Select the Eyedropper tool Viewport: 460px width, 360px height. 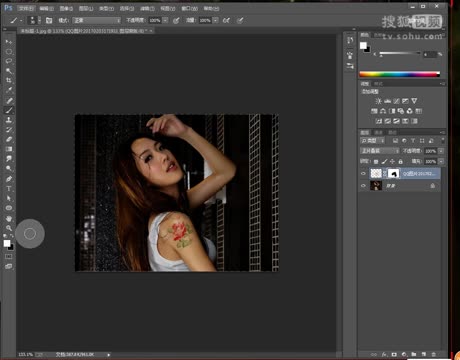pyautogui.click(x=9, y=90)
